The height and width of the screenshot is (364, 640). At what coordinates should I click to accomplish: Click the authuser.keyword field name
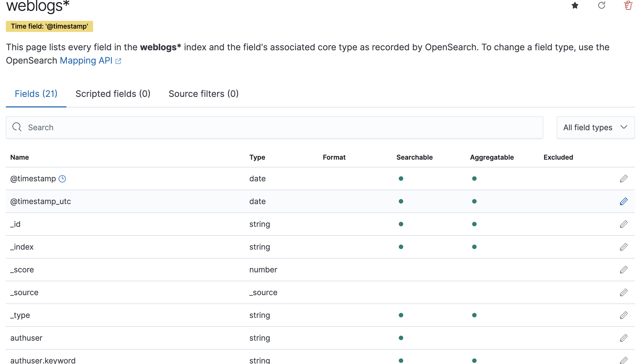coord(43,360)
